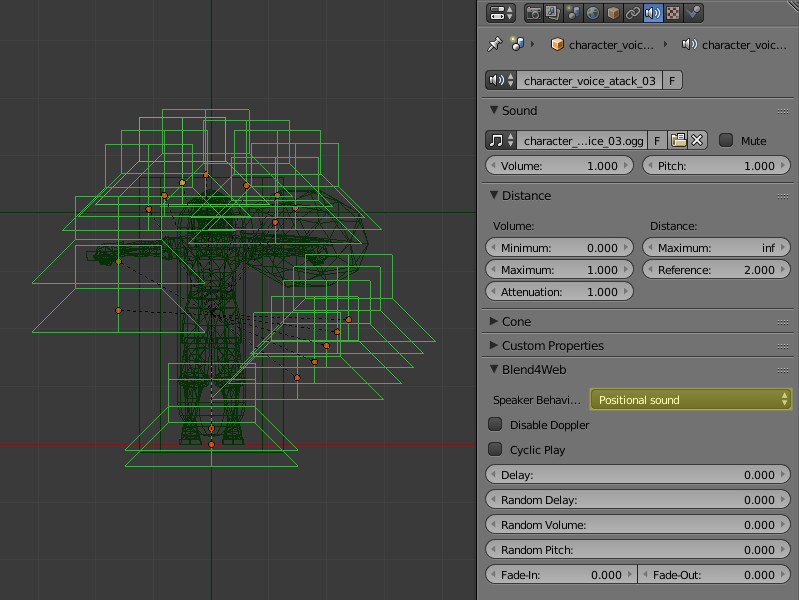Select the Speaker data properties tab
Viewport: 799px width, 600px height.
point(653,13)
